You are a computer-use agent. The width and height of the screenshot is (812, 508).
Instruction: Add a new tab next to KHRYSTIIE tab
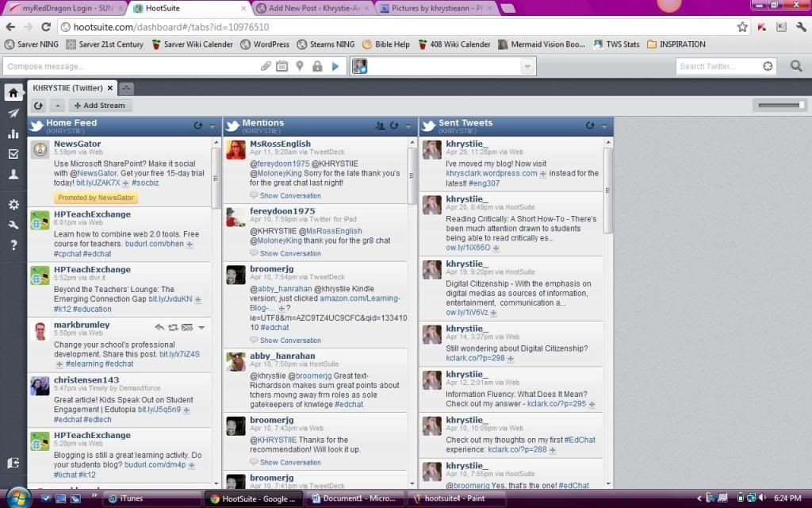coord(126,89)
